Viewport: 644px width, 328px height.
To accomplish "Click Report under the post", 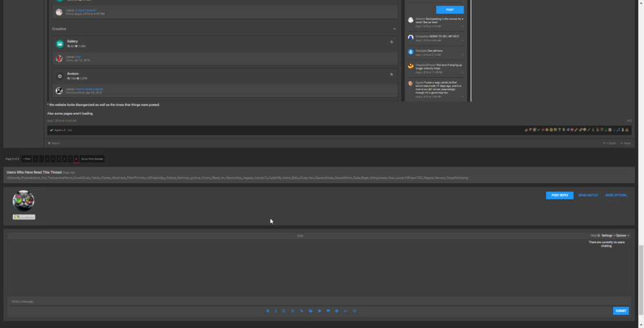I will click(54, 143).
